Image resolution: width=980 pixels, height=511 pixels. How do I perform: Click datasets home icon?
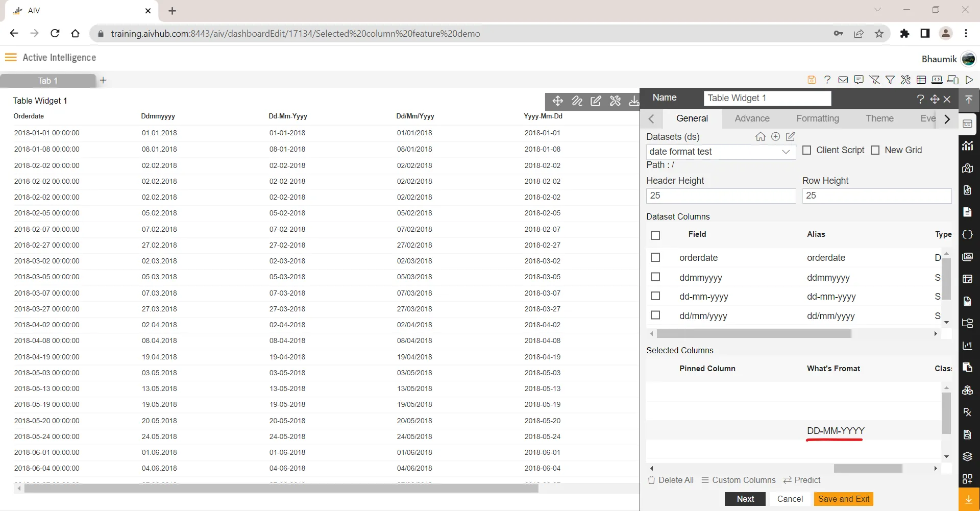pos(761,136)
